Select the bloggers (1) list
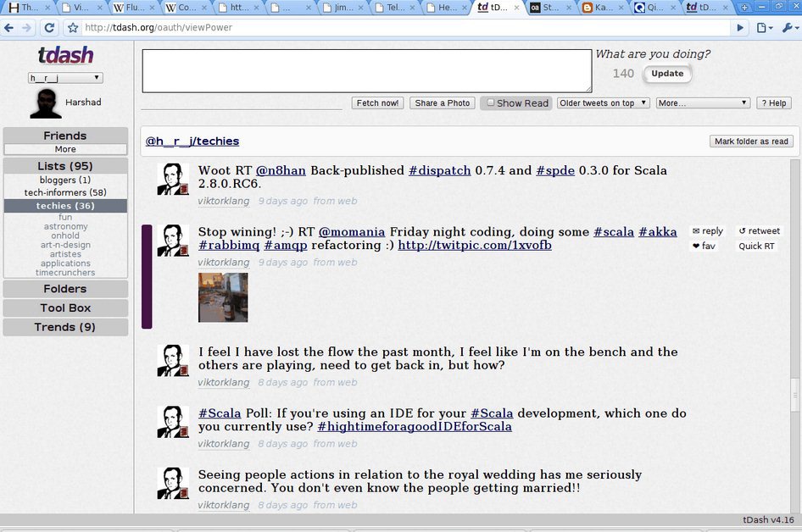The width and height of the screenshot is (802, 532). click(65, 180)
